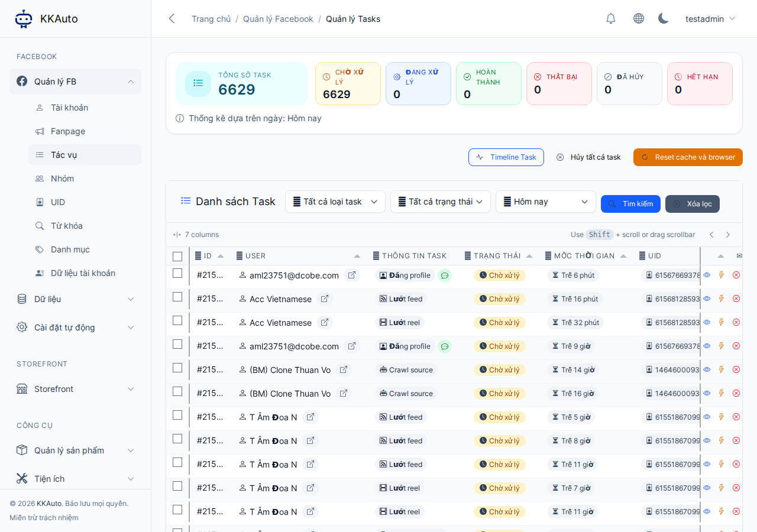Screen dimensions: 757x532
Task: Click the envelope icon in table header
Action: (739, 256)
